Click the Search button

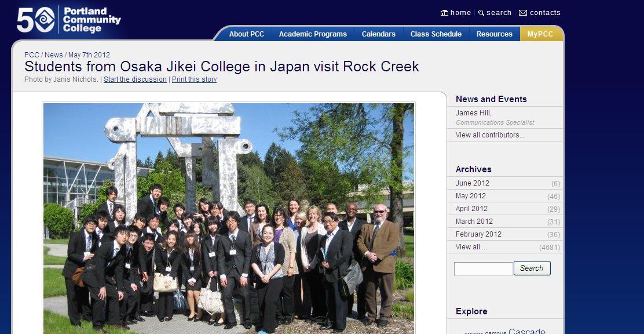coord(532,268)
